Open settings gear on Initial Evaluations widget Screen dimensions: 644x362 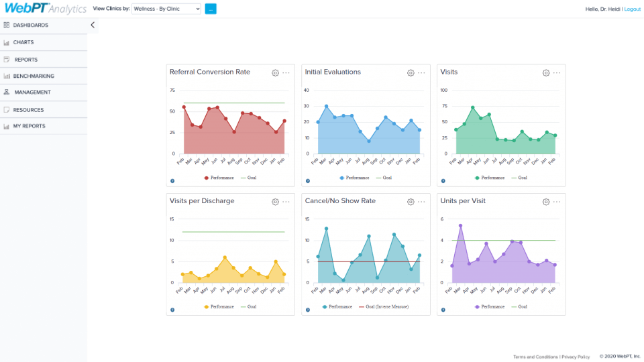point(411,72)
